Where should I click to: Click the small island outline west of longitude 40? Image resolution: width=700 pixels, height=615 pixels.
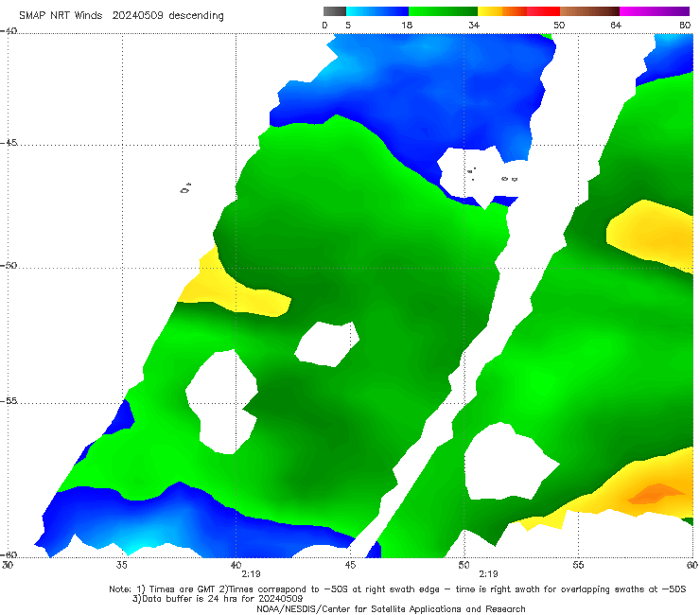(185, 188)
